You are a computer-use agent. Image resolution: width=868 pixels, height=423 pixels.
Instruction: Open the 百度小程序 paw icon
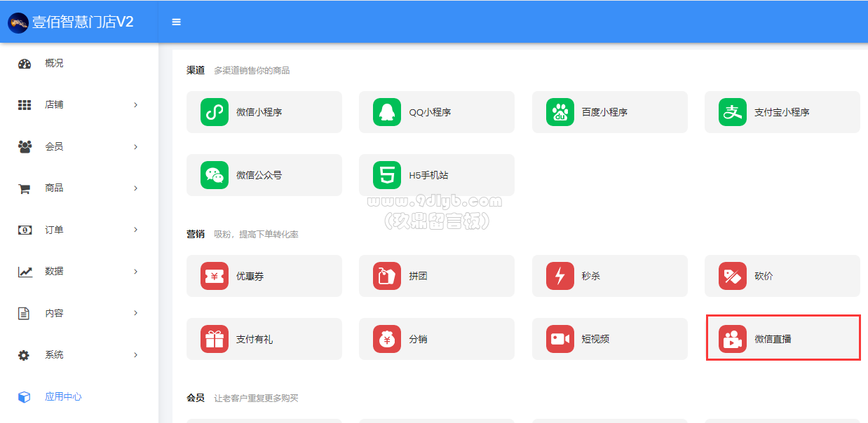coord(560,112)
